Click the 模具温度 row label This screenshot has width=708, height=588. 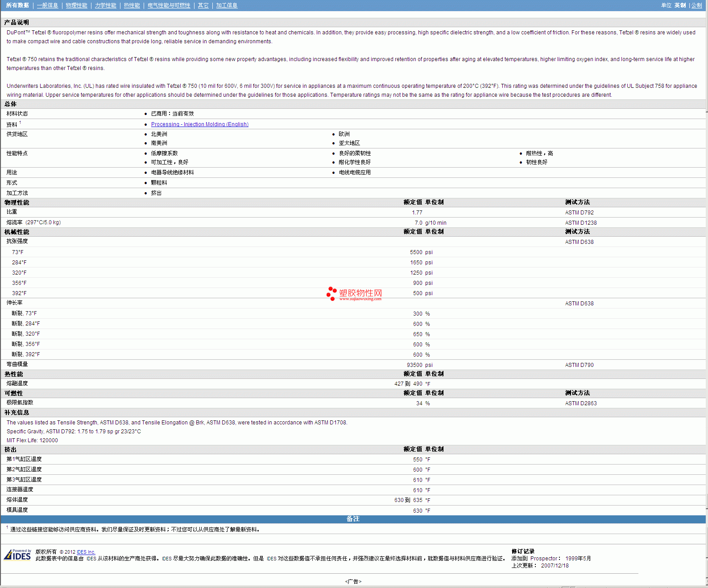[x=17, y=510]
